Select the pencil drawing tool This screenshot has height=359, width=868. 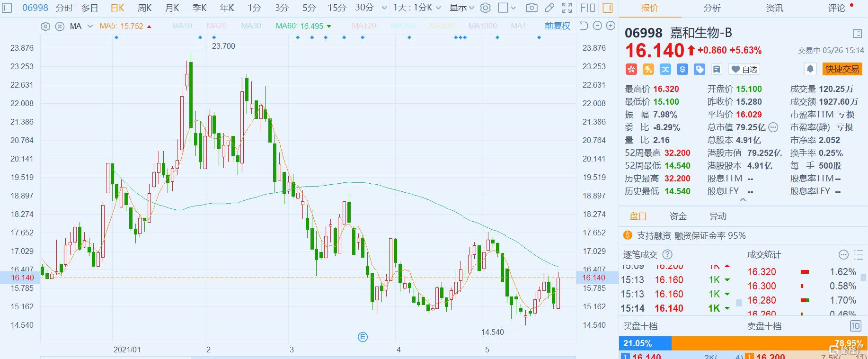click(549, 8)
